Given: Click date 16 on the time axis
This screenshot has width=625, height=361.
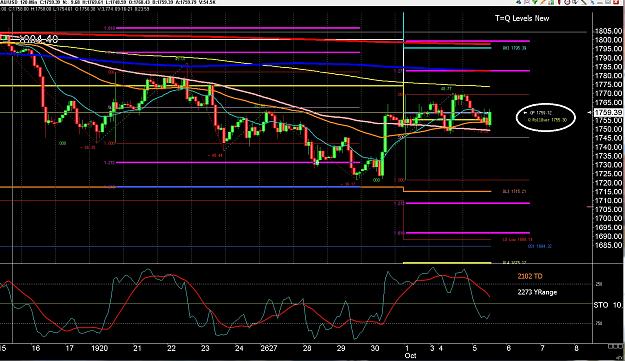Looking at the screenshot, I should click(x=35, y=348).
